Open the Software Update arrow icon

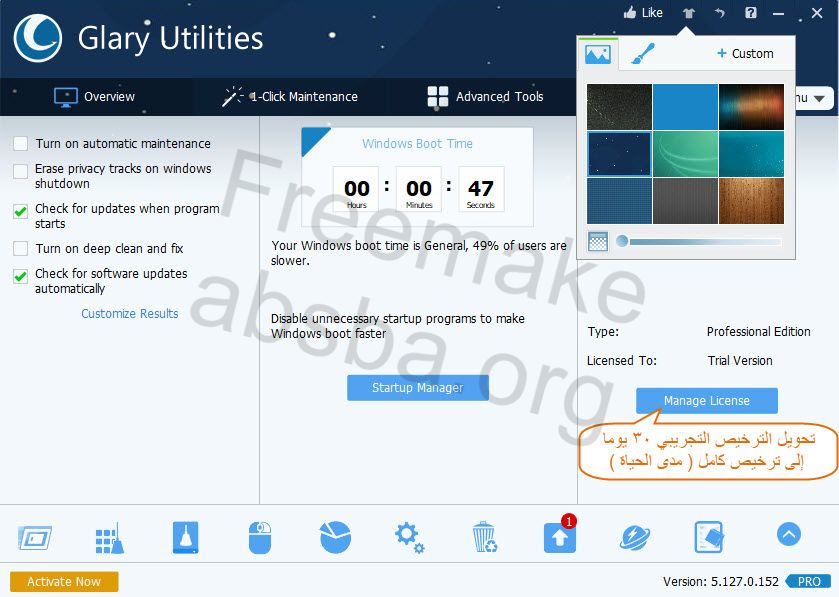(560, 537)
